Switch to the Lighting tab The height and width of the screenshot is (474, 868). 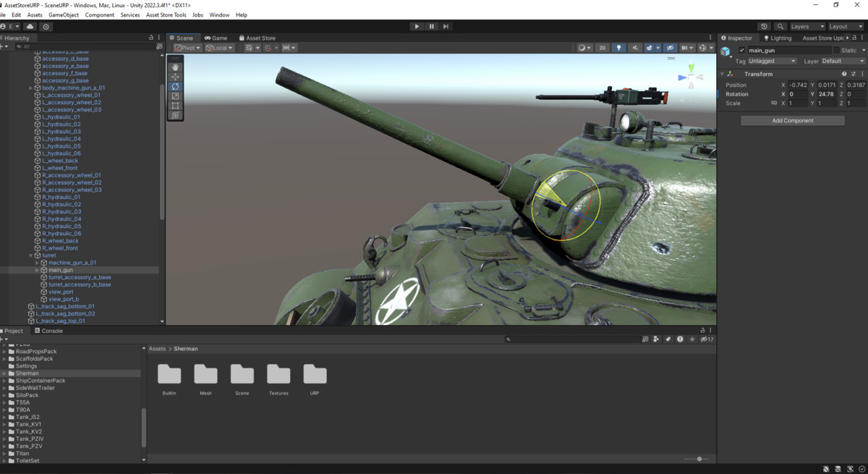point(778,38)
